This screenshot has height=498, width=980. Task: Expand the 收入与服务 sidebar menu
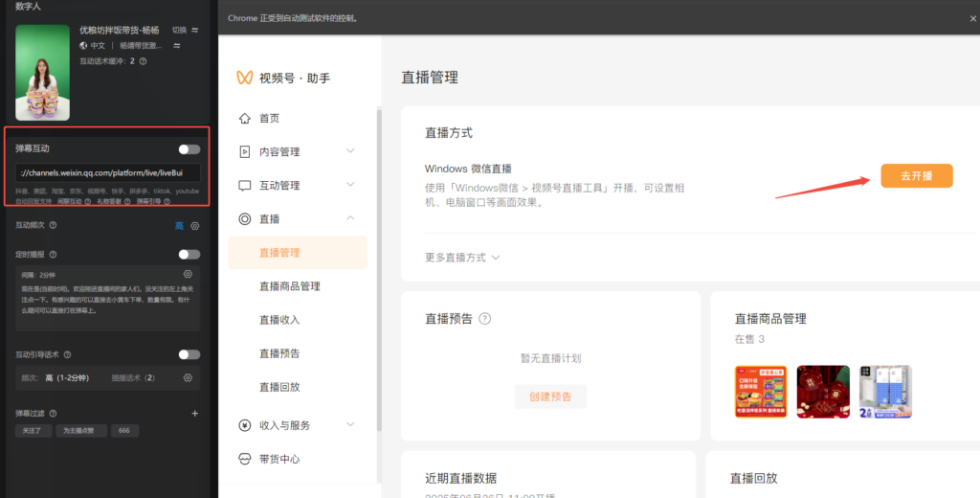coord(297,425)
